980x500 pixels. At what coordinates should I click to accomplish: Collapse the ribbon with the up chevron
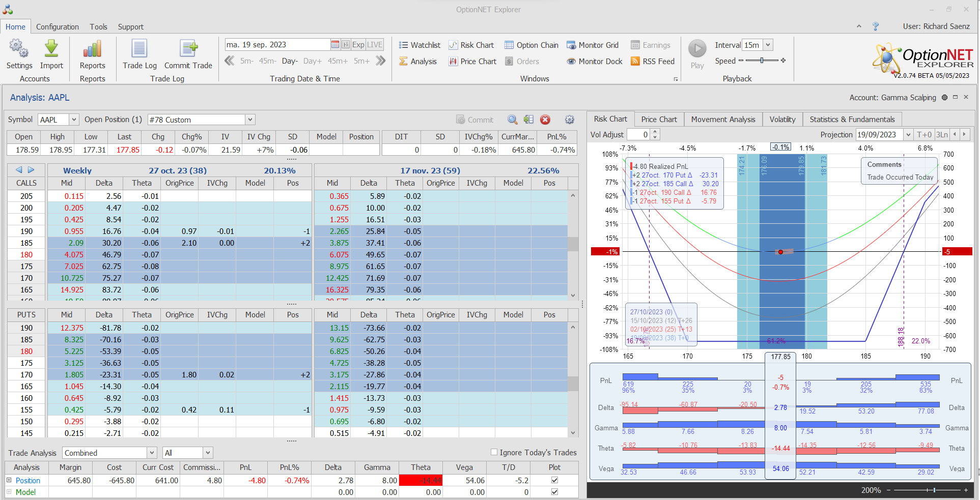pos(859,26)
